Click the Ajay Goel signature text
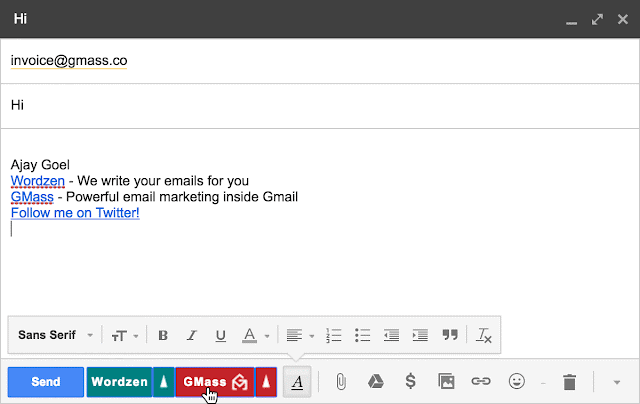Screen dimensions: 640x404 [x=40, y=164]
